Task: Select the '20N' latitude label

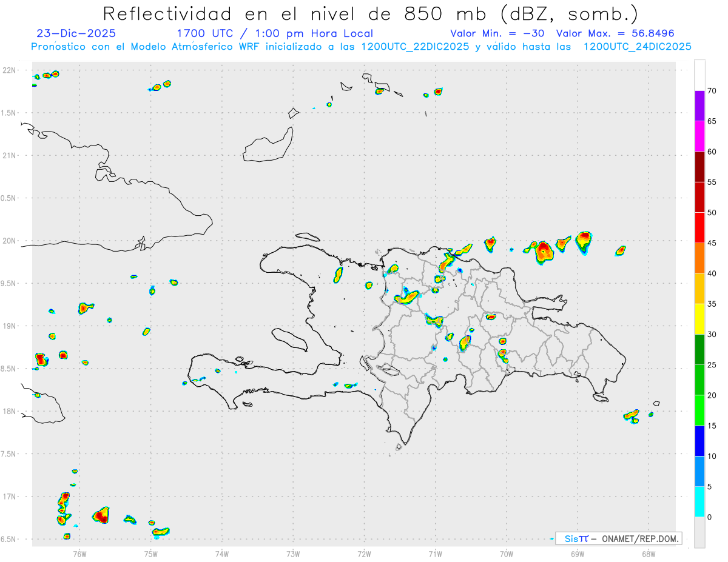Action: (10, 241)
